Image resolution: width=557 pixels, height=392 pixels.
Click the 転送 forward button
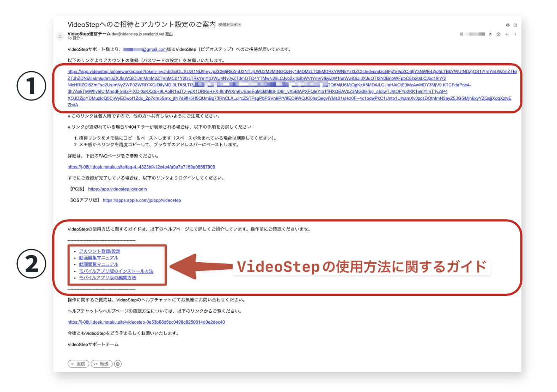102,364
